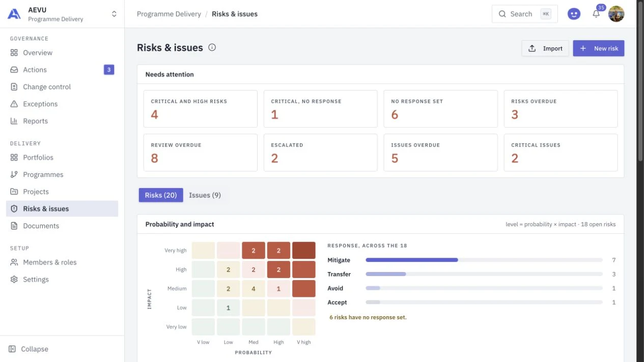Click matrix cell Medium impact, Med probability showing 4
The width and height of the screenshot is (644, 362).
(254, 289)
